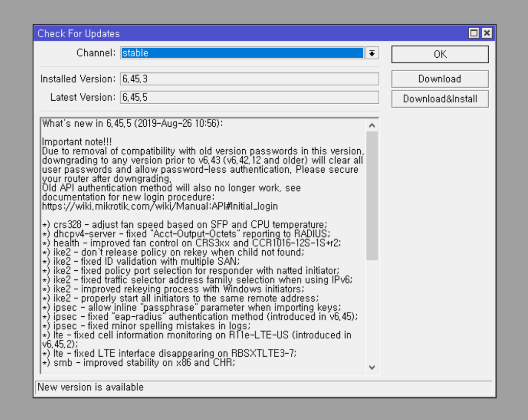The height and width of the screenshot is (420, 528).
Task: Click the 'Installed Version:' label
Action: (78, 79)
